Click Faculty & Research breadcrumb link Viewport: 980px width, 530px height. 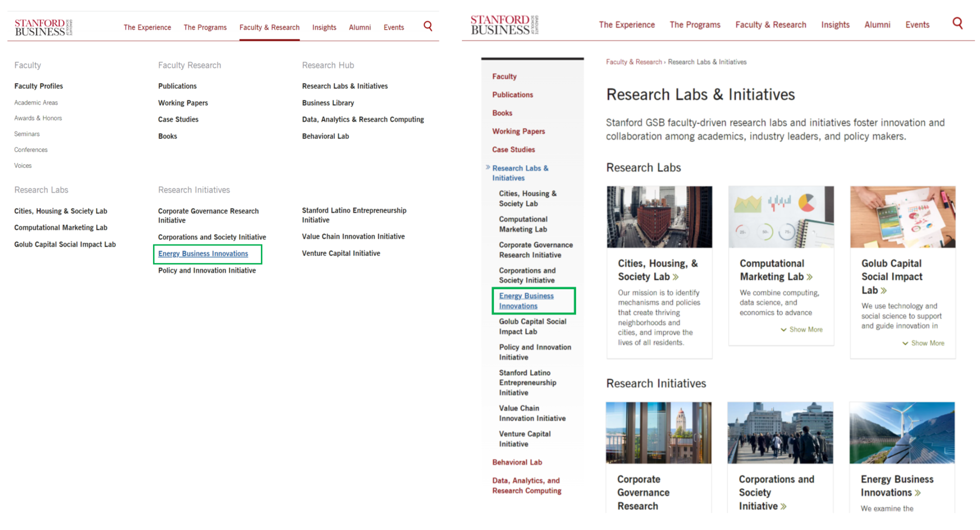[x=634, y=62]
